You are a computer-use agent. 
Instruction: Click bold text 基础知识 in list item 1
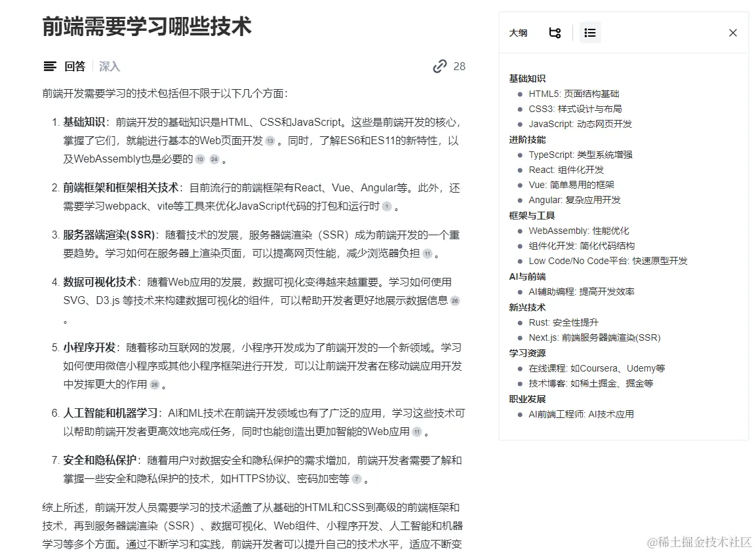84,123
